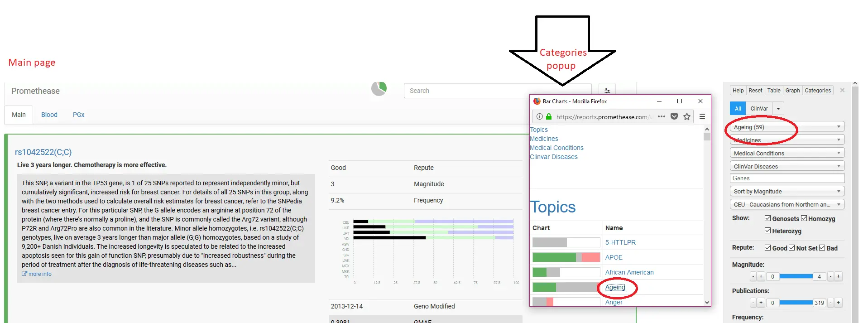Image resolution: width=868 pixels, height=323 pixels.
Task: Click the Magnitude maximum value box showing 4
Action: coord(819,276)
